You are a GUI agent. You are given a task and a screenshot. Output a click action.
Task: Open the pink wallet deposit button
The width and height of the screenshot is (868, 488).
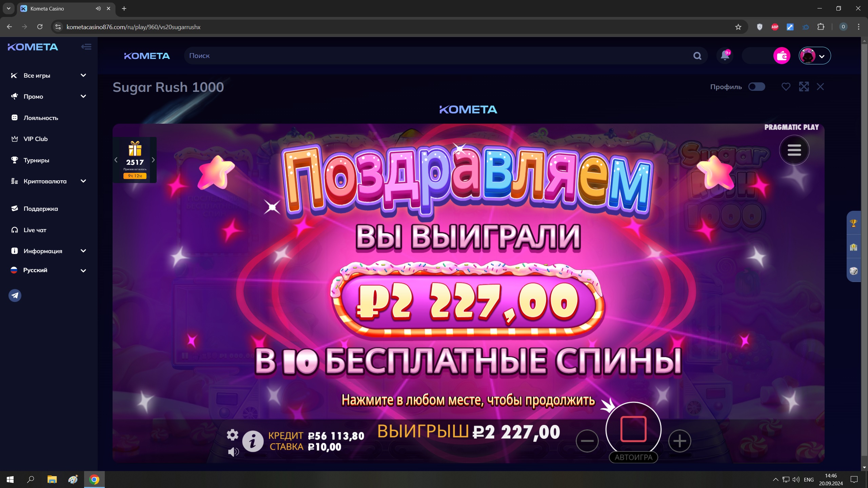pos(782,56)
